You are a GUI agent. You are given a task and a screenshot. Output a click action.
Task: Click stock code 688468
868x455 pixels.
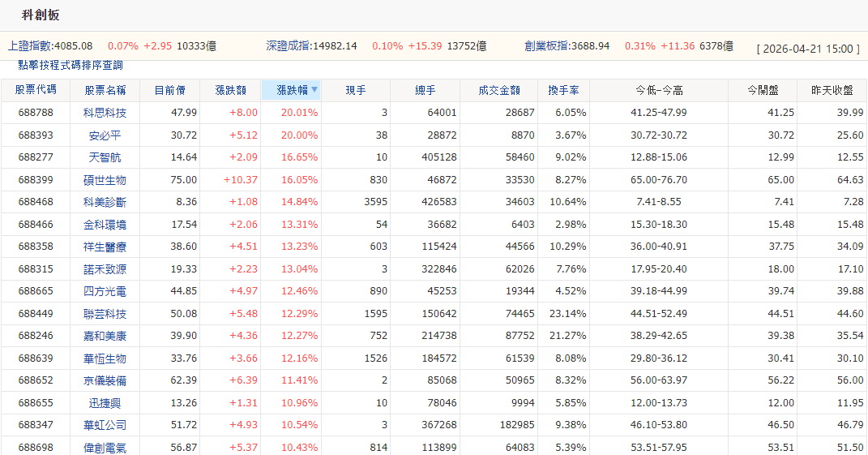36,202
